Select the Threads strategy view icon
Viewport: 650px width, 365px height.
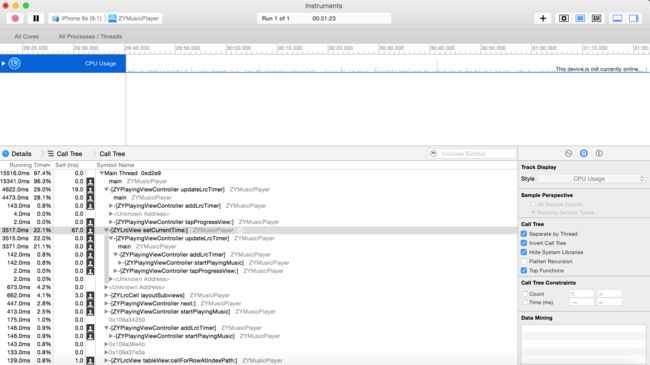coord(596,18)
